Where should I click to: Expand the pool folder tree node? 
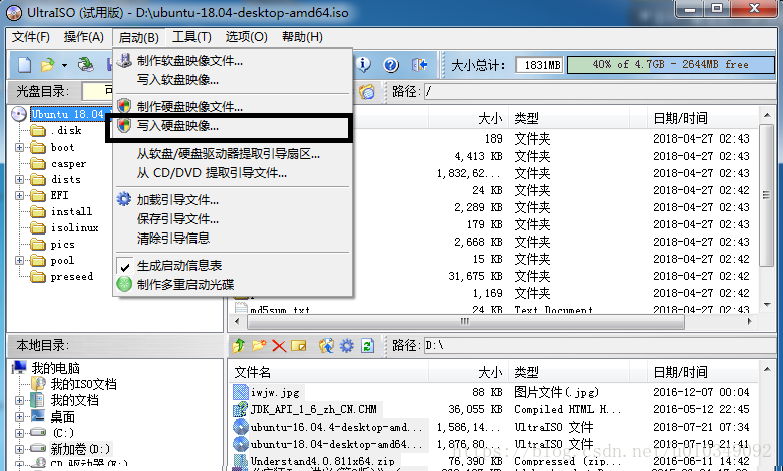pos(19,260)
